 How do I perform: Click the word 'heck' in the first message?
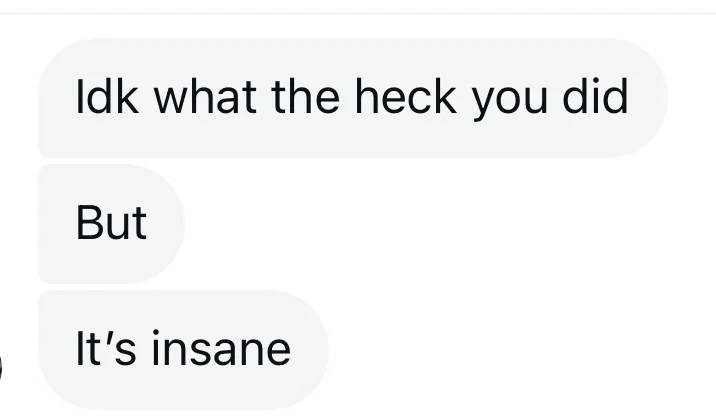tap(405, 97)
